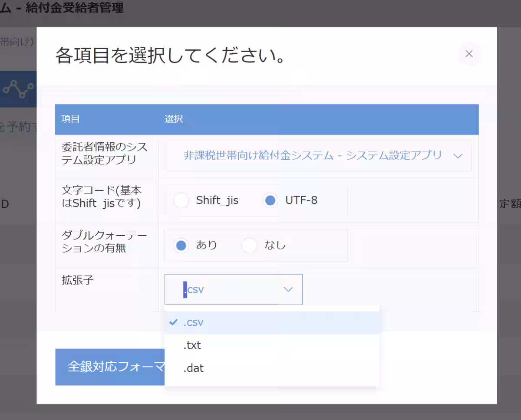521x420 pixels.
Task: Click the checkmark icon beside .csv
Action: click(174, 322)
